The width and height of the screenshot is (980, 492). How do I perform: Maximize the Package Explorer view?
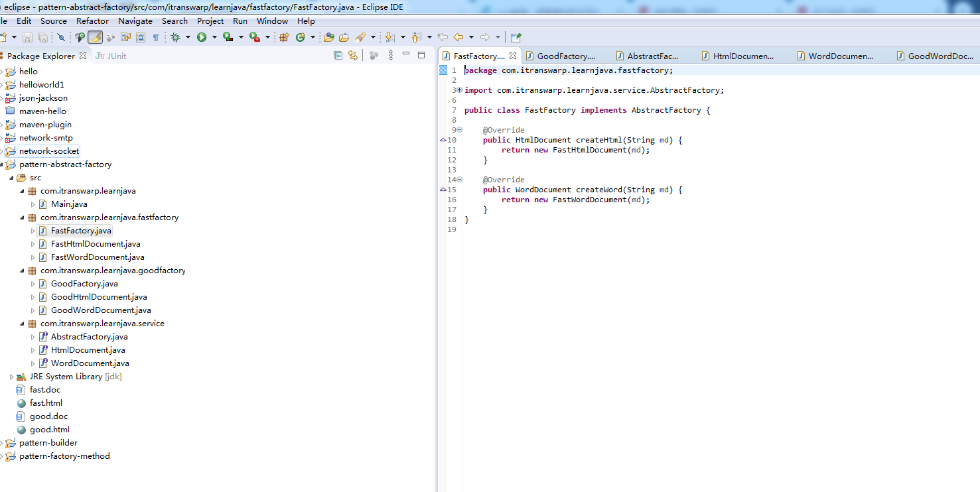(421, 55)
